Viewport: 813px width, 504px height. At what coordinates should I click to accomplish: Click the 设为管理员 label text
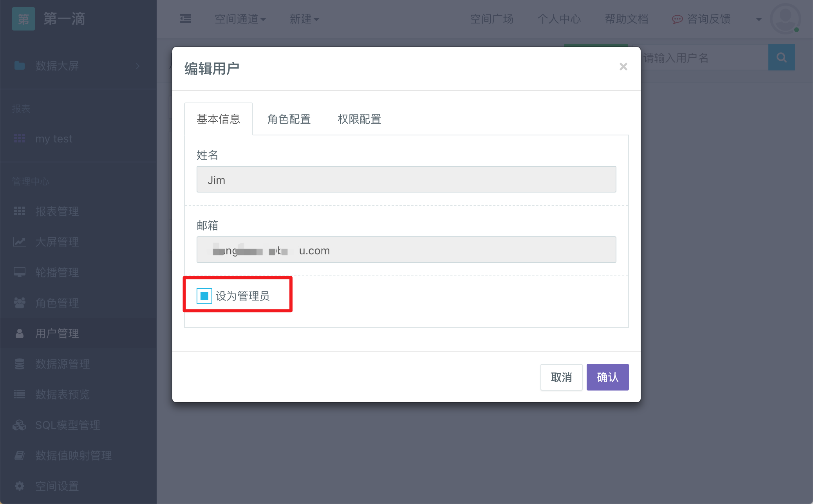click(243, 296)
